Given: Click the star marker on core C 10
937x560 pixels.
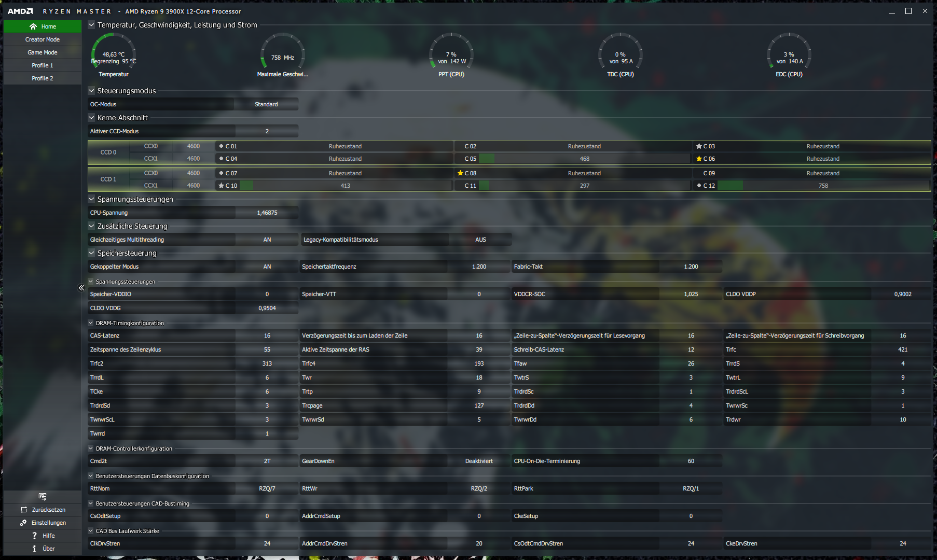Looking at the screenshot, I should point(221,186).
